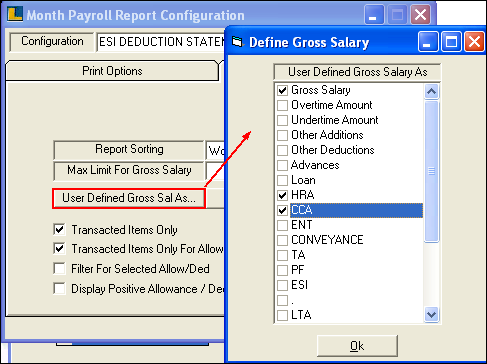Image resolution: width=487 pixels, height=364 pixels.
Task: Tick the CONVEYANCE checkbox
Action: 282,240
